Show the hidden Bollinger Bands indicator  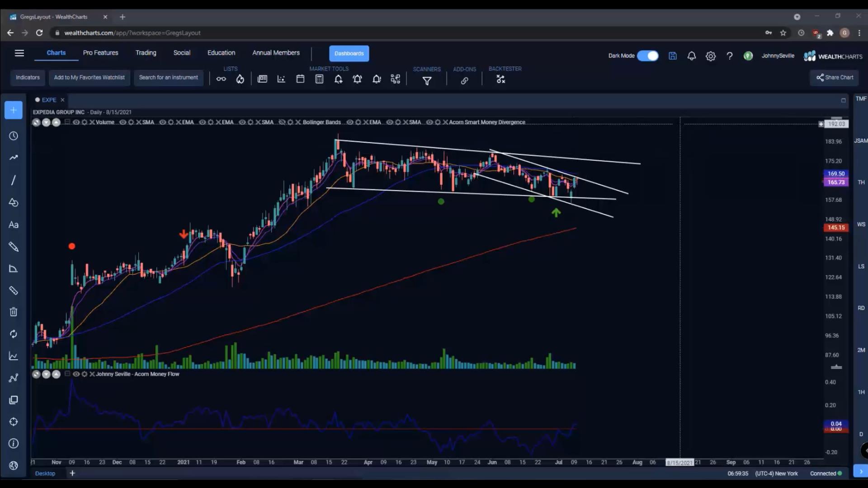[282, 122]
